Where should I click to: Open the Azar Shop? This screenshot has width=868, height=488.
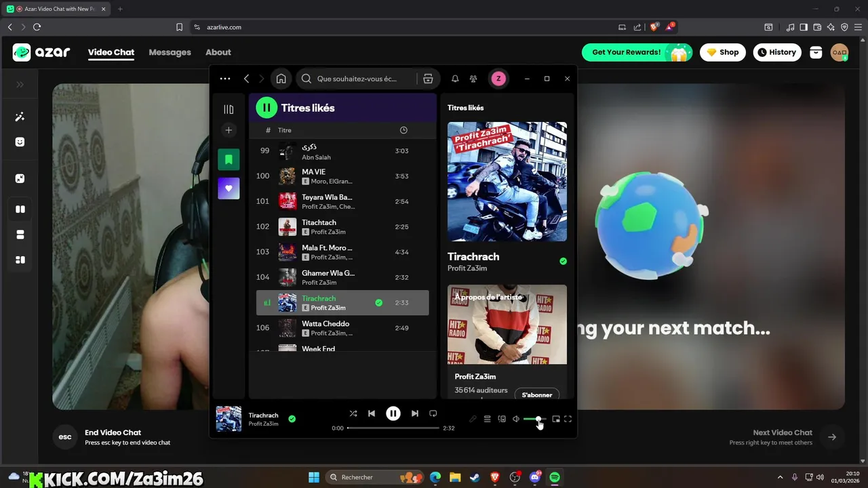pyautogui.click(x=723, y=52)
